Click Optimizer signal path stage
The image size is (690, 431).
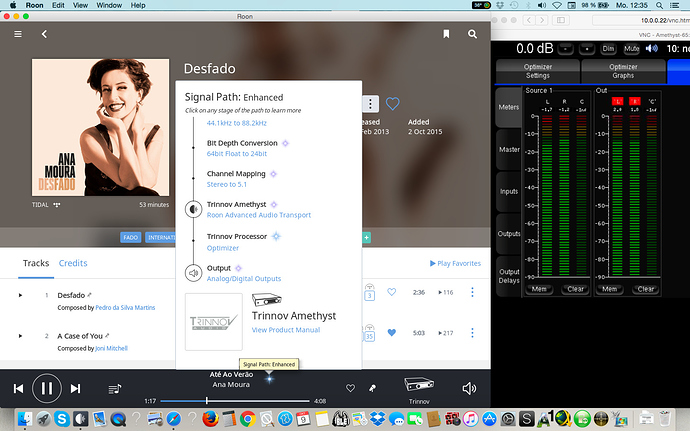pos(223,248)
